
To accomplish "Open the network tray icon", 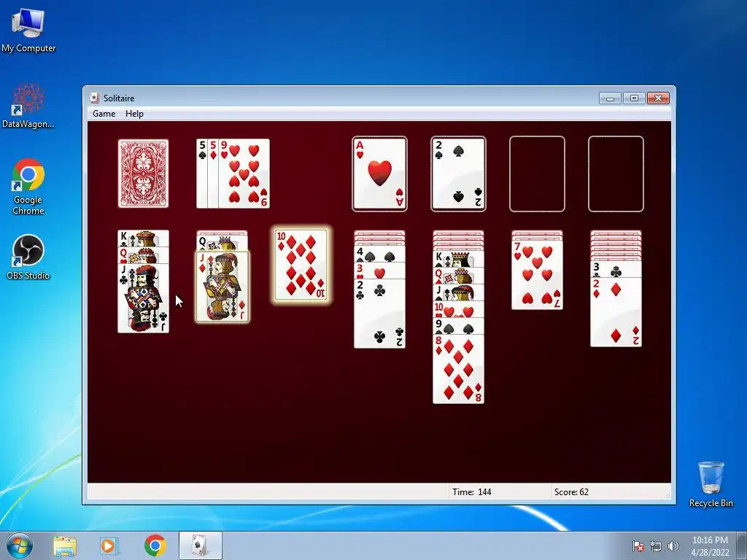I will coord(656,546).
